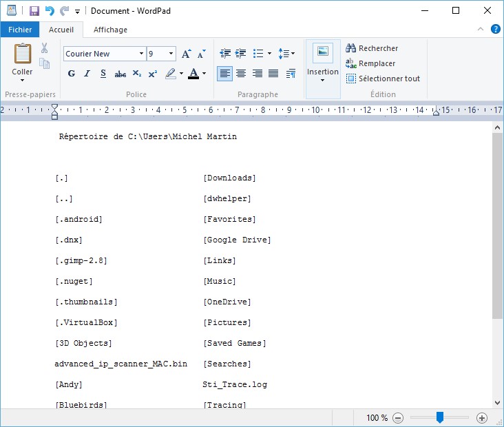
Task: Click the Coller paste icon
Action: [22, 54]
